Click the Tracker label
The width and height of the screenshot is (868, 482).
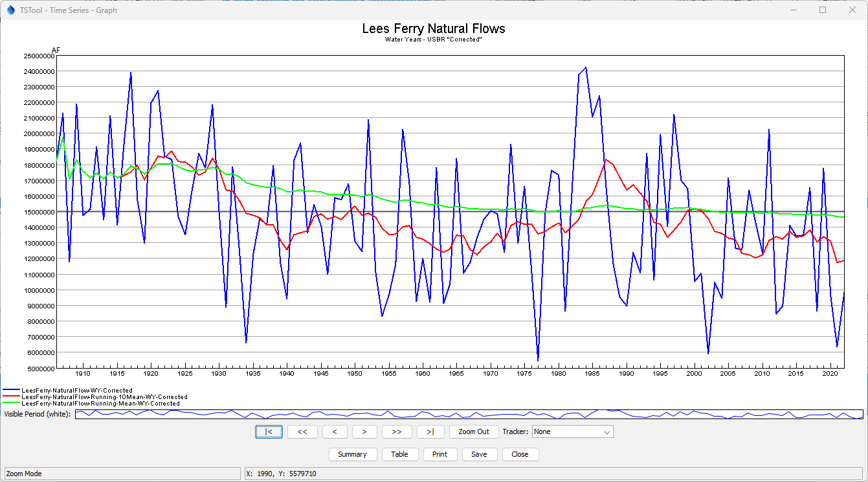pos(515,431)
